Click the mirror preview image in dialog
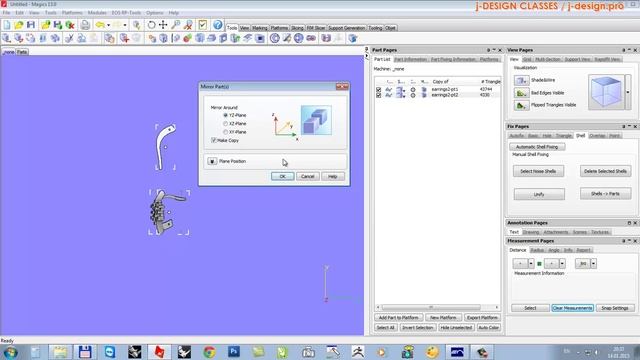This screenshot has width=640, height=360. [x=316, y=120]
